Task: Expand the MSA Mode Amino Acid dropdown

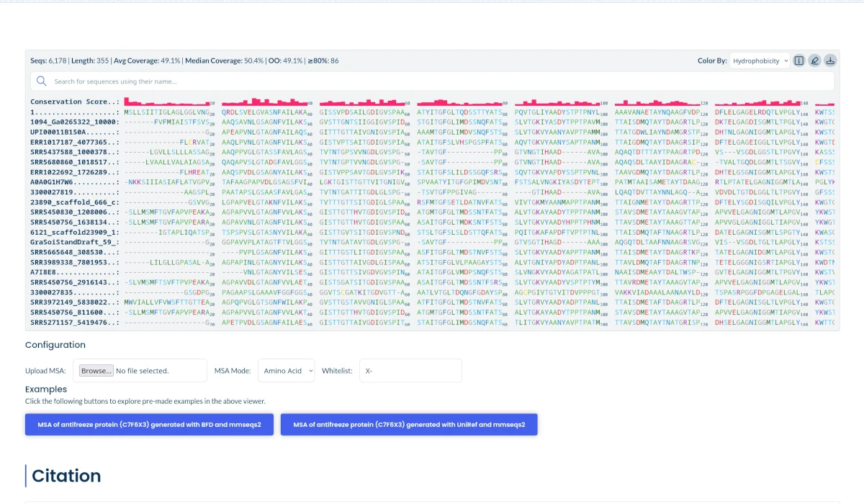Action: point(287,371)
